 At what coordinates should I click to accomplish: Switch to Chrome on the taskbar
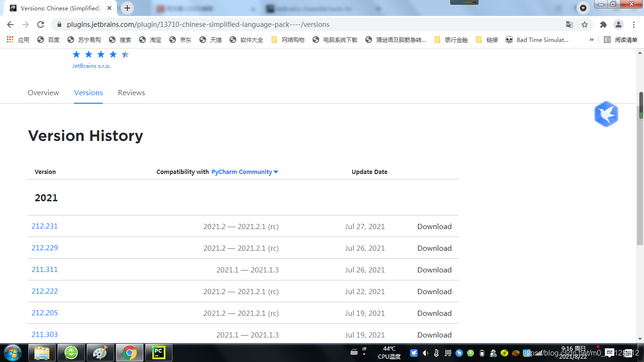tap(129, 353)
